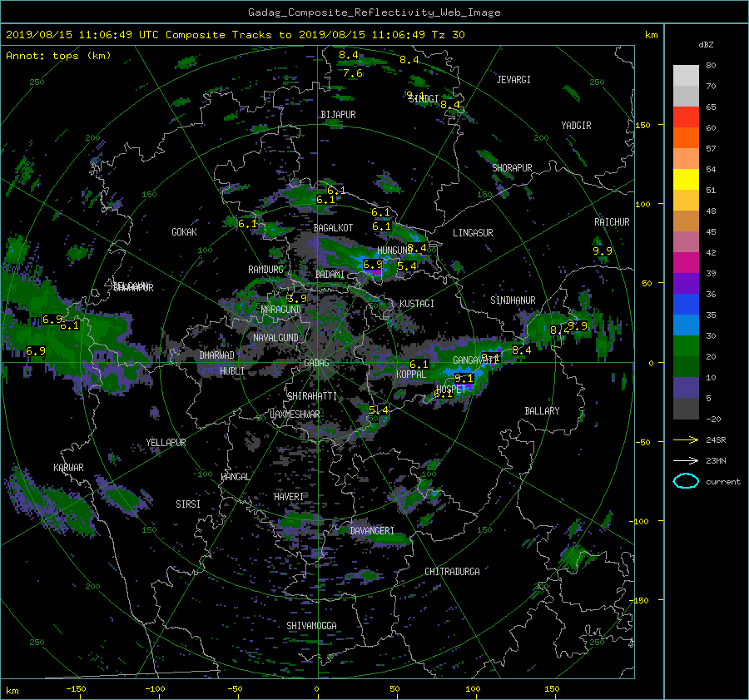Select the indigo 10-5 dBZ swatch

tap(686, 388)
